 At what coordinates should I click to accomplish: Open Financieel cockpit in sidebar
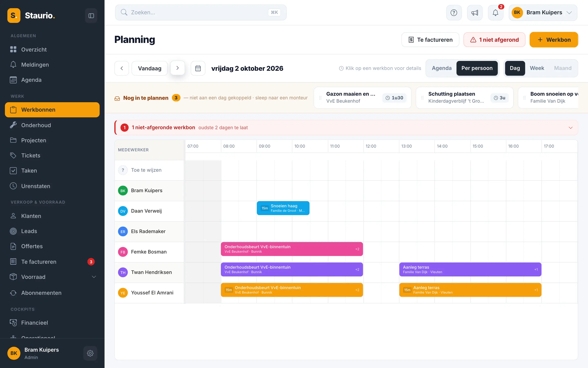tap(52, 322)
